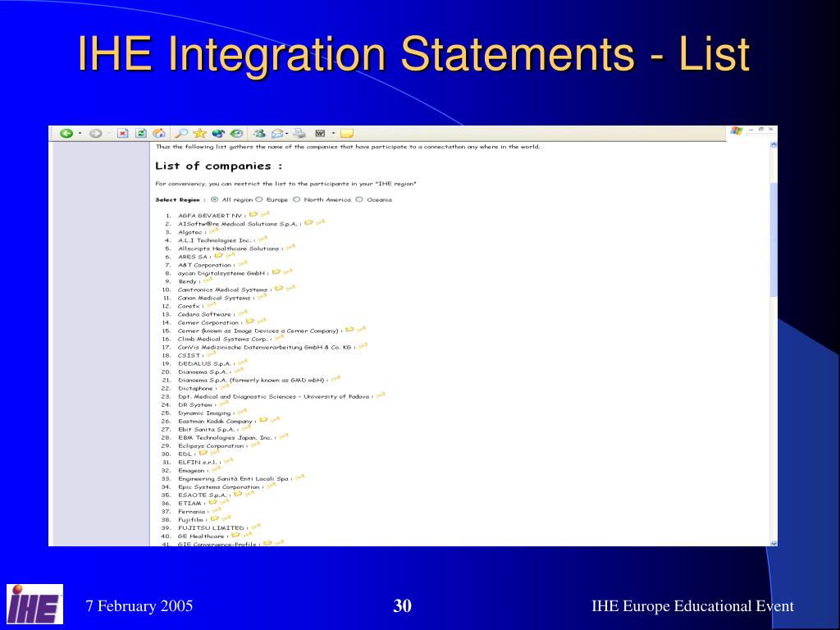Open folder icon next to Fujifilm
The width and height of the screenshot is (840, 630).
pyautogui.click(x=214, y=518)
